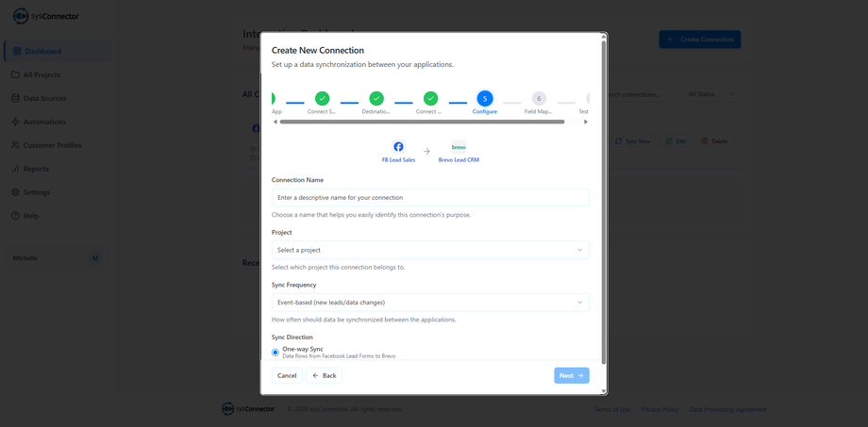868x427 pixels.
Task: Click the Brevo logo for Brevo Lead CRM
Action: point(459,147)
